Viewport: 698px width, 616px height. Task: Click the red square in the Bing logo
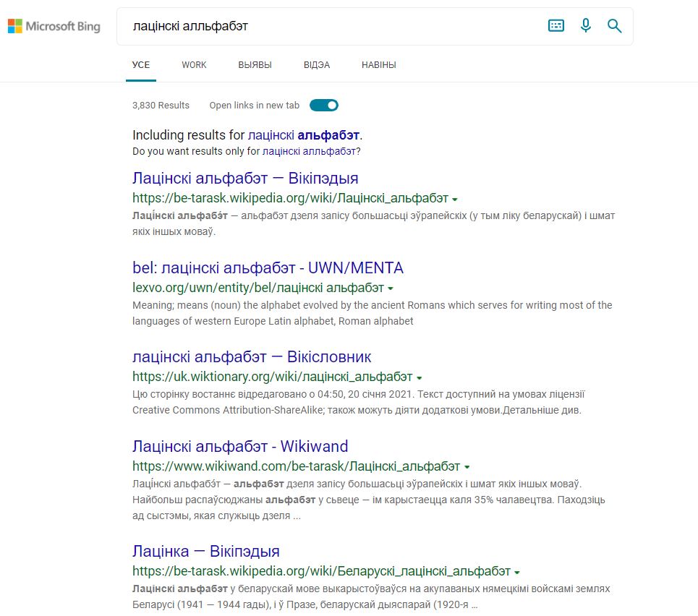(x=10, y=21)
